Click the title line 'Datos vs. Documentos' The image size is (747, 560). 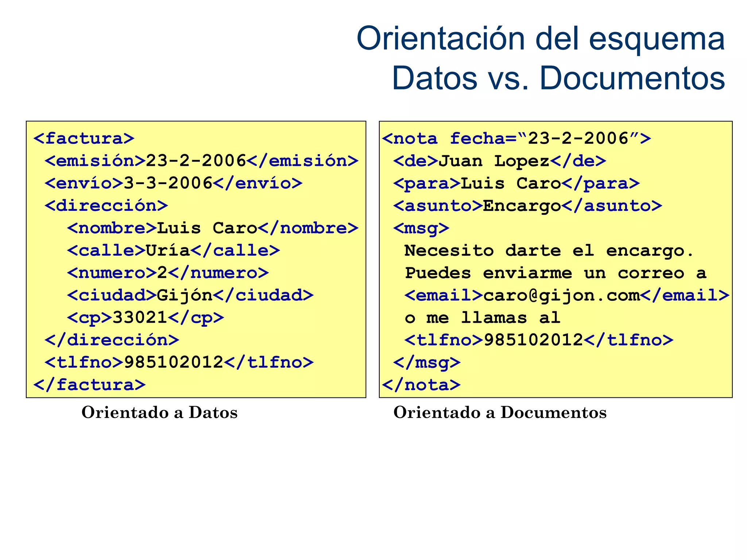click(558, 78)
